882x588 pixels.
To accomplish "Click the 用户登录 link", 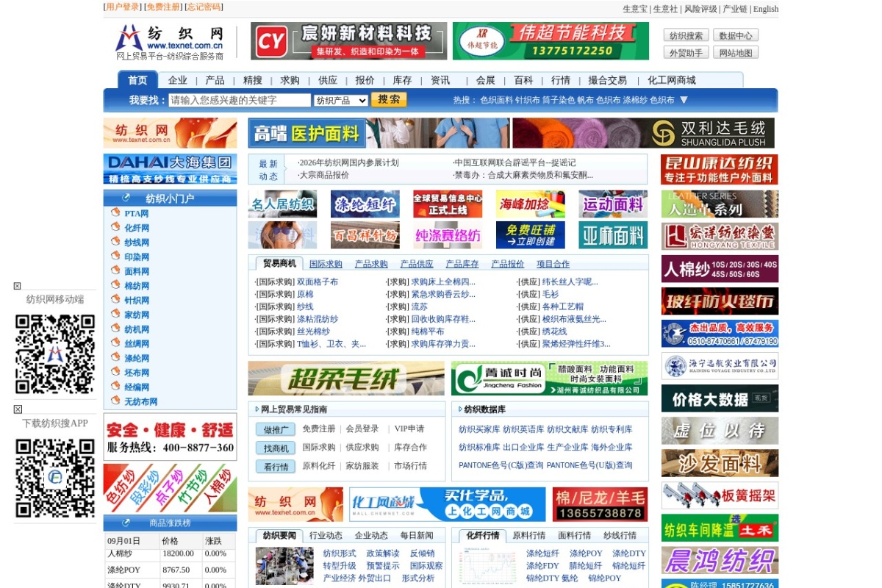I will (x=123, y=7).
